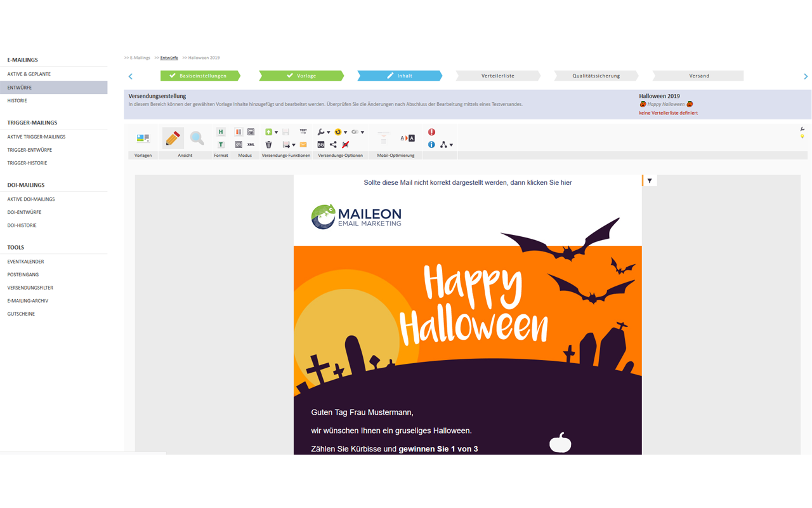Select Entwürfe in sidebar
812x508 pixels.
click(53, 88)
